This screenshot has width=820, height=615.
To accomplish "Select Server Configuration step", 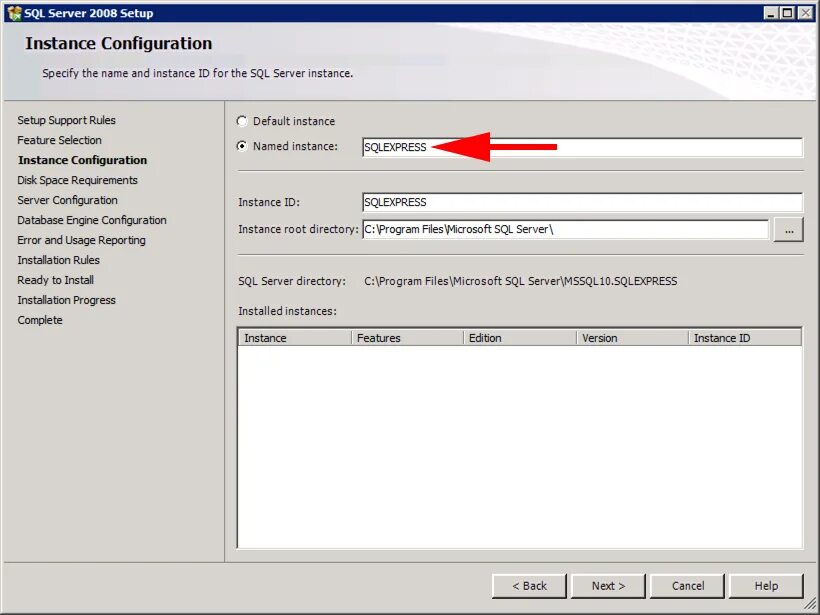I will pos(67,200).
